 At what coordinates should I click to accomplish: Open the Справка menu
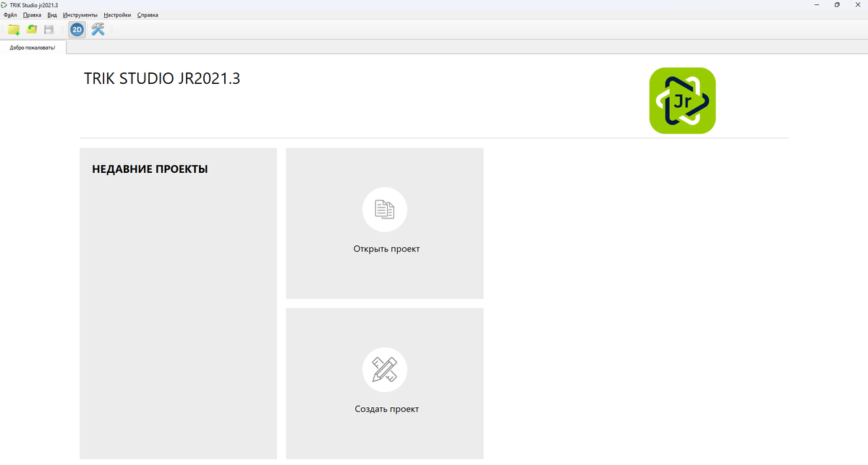[147, 14]
